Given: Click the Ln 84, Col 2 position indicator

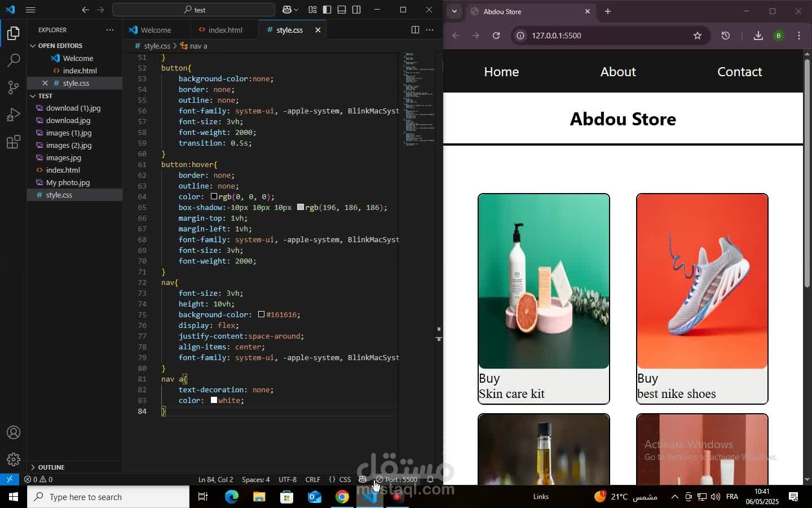Looking at the screenshot, I should coord(215,479).
